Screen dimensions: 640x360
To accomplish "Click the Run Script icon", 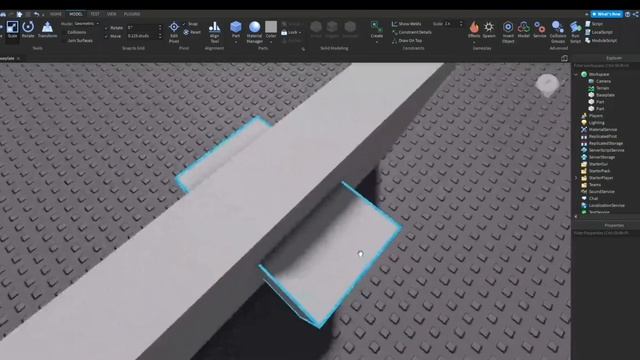I will pyautogui.click(x=575, y=32).
